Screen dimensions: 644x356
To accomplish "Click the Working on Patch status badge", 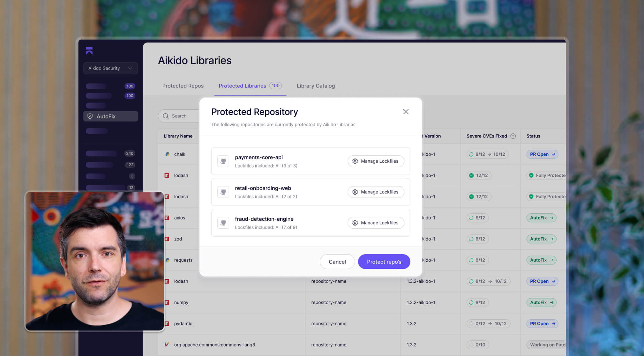I will [x=546, y=345].
